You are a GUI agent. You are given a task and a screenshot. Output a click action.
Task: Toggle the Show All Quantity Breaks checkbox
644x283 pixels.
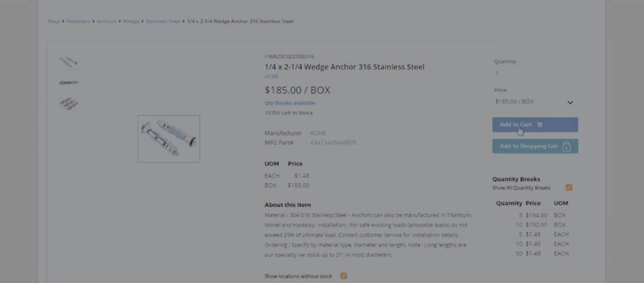coord(569,187)
